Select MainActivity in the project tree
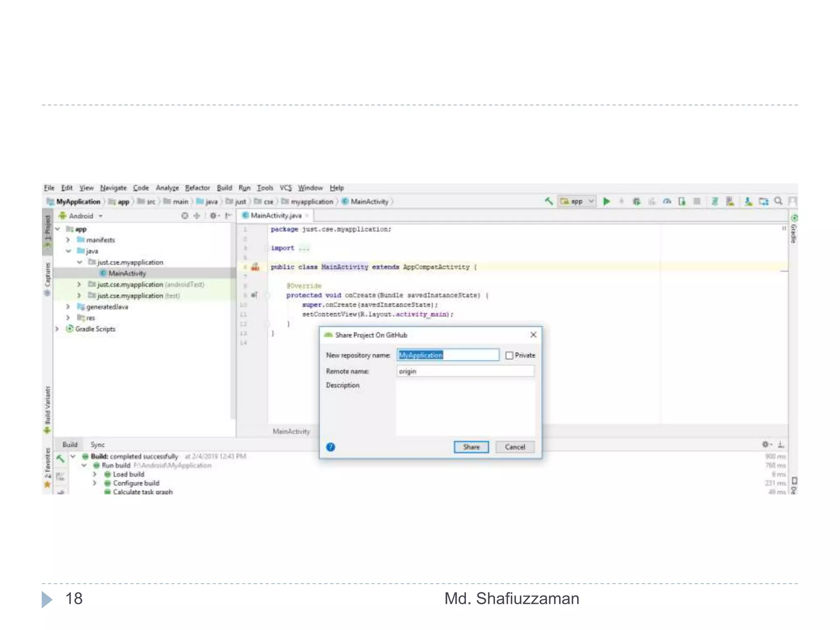The width and height of the screenshot is (840, 630). (127, 274)
